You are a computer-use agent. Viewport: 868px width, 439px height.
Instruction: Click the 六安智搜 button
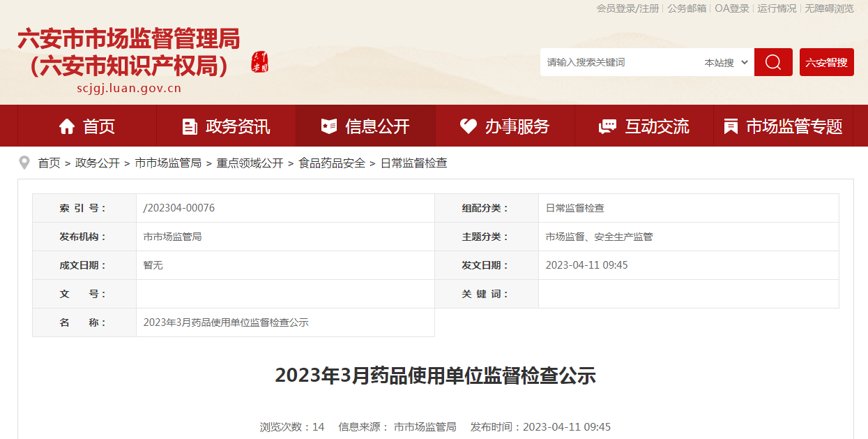coord(827,62)
